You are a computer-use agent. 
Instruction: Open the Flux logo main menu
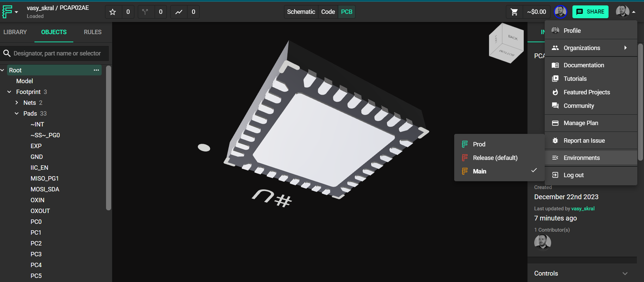point(7,12)
